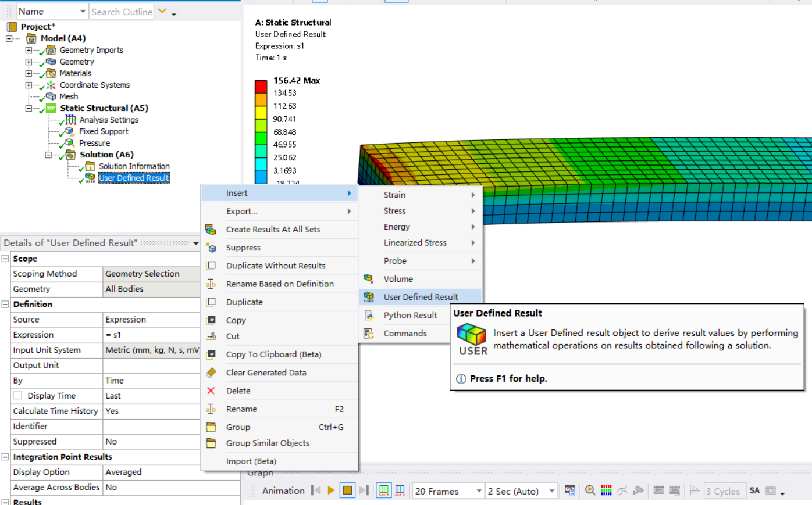Open the Probe submenu
The width and height of the screenshot is (812, 505).
coord(421,261)
